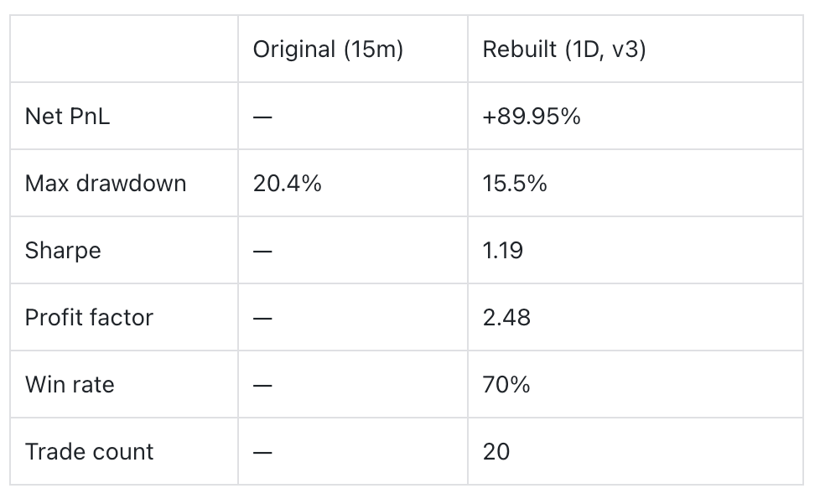This screenshot has height=504, width=820.
Task: Click the "Win rate" row label
Action: [x=70, y=385]
